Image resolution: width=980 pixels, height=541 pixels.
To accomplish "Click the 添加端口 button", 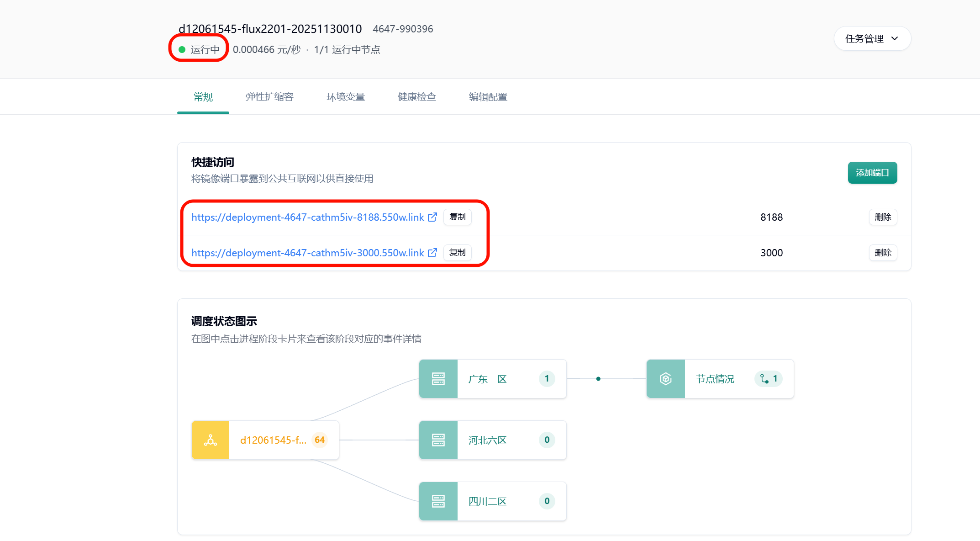I will [x=872, y=173].
